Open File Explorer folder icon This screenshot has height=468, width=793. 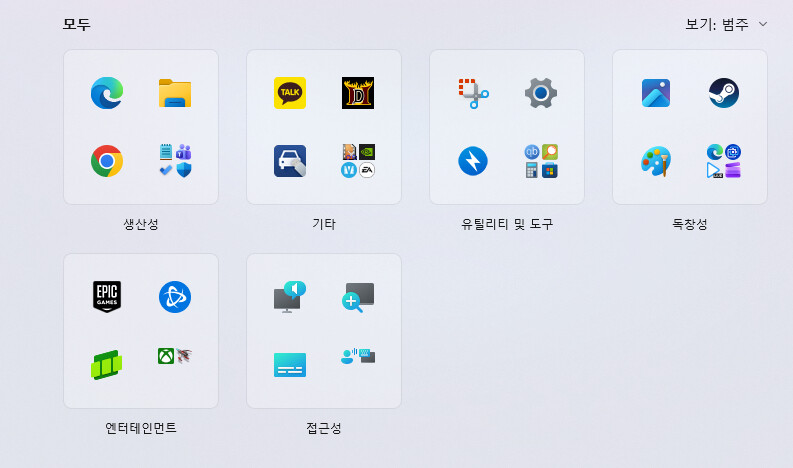tap(174, 93)
